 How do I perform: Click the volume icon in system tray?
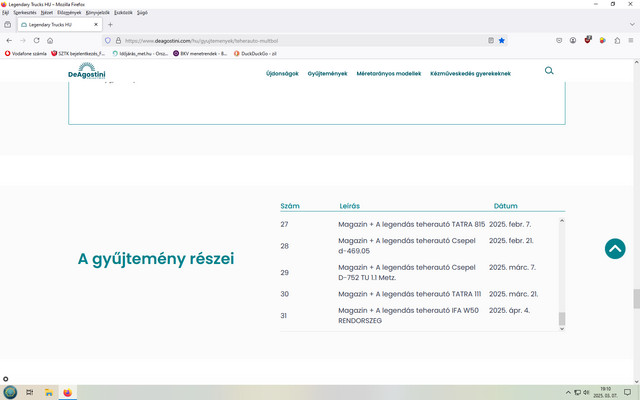[587, 392]
